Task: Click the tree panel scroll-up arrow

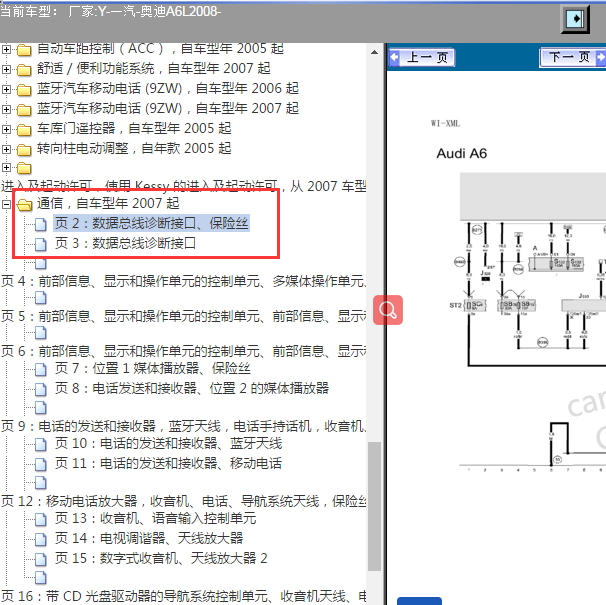Action: click(374, 52)
